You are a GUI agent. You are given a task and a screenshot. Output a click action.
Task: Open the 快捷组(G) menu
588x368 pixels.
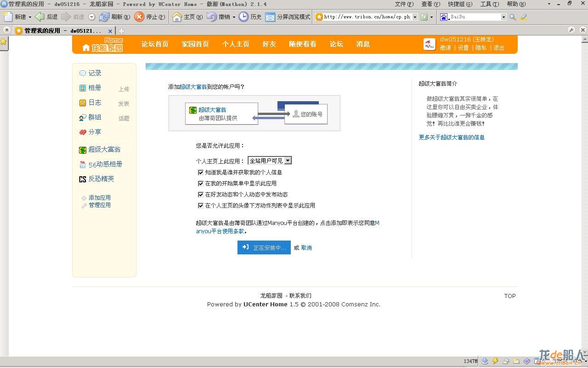[460, 4]
